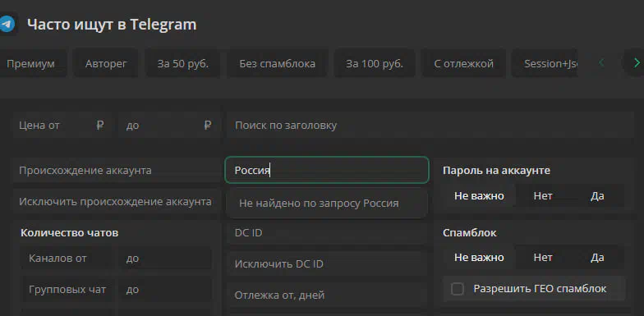The height and width of the screenshot is (316, 644).
Task: Focus the до field next to Каналов от
Action: tap(165, 258)
